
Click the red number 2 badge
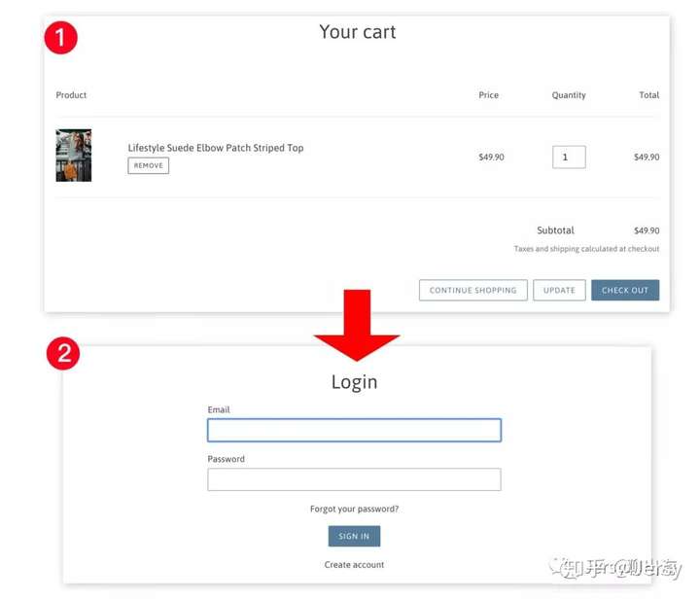63,354
